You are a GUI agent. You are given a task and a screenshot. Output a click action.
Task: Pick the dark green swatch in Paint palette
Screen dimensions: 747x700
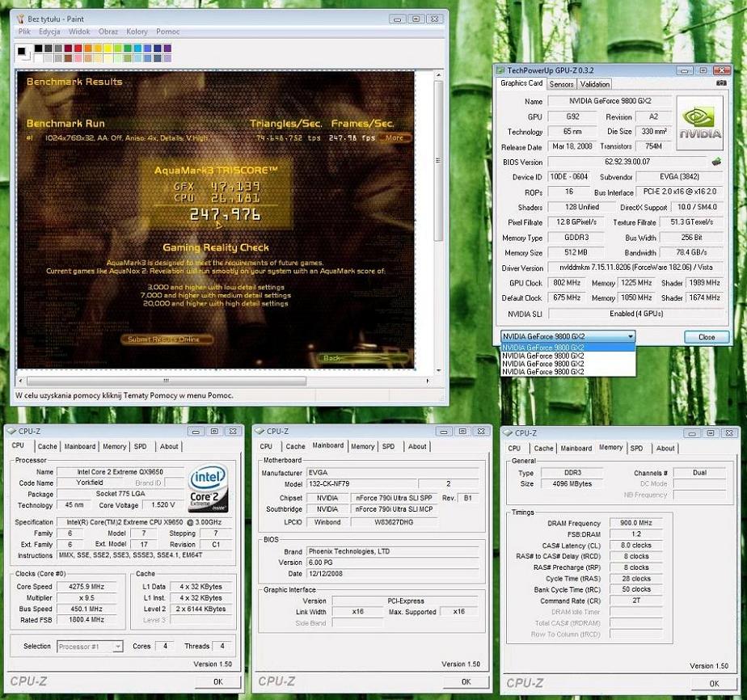[x=128, y=48]
